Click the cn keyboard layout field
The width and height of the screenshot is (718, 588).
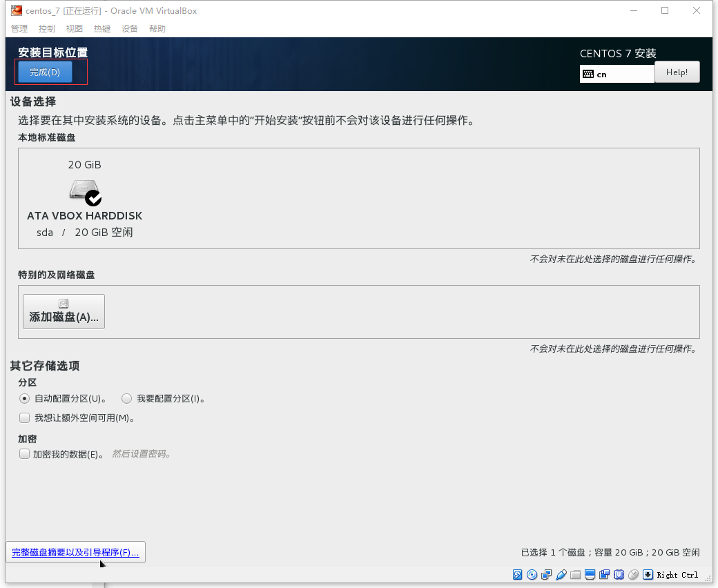pyautogui.click(x=617, y=74)
